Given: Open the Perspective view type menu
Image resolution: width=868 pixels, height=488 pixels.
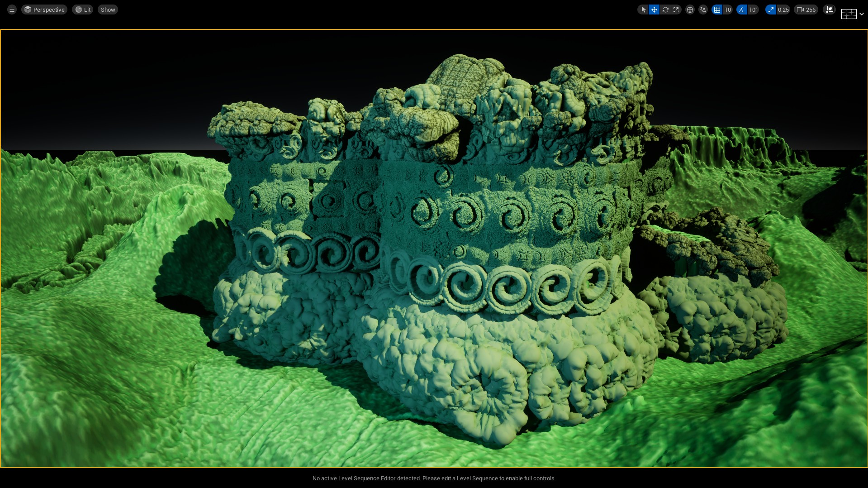Looking at the screenshot, I should coord(44,10).
